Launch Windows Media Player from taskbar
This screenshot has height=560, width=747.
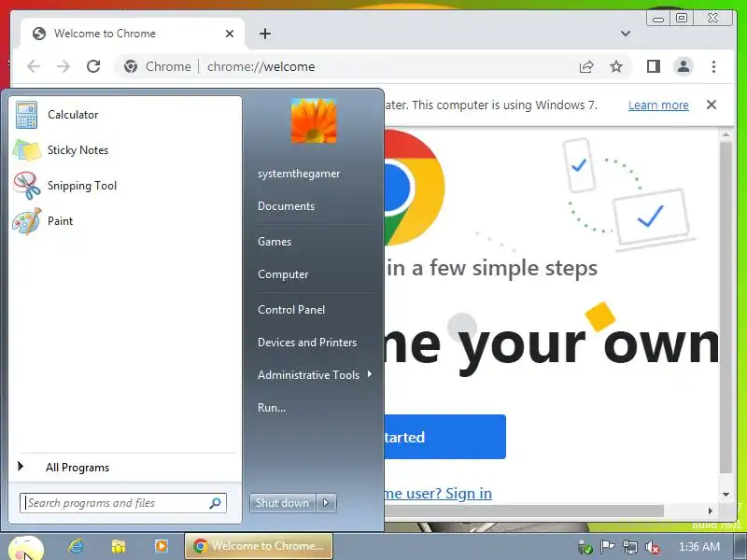point(162,546)
